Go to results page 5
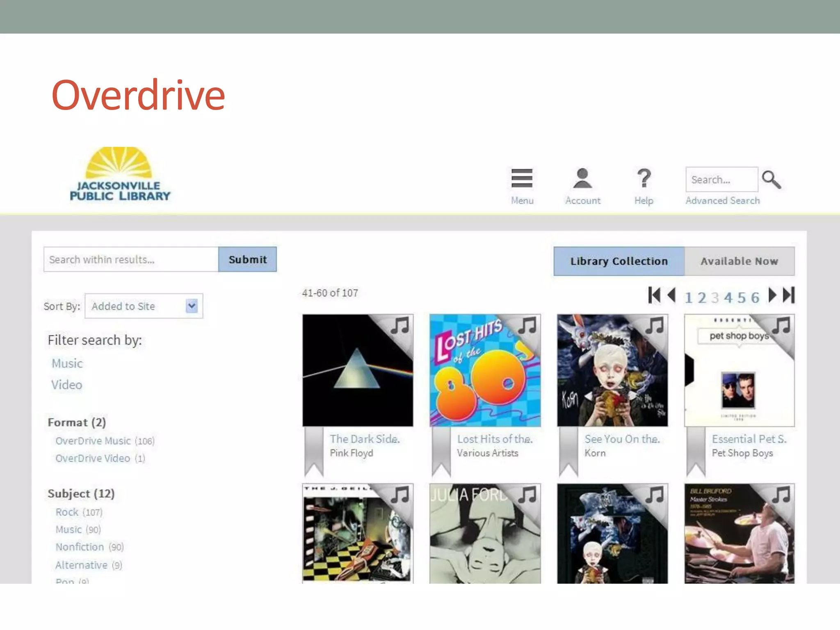The image size is (840, 630). pos(742,297)
